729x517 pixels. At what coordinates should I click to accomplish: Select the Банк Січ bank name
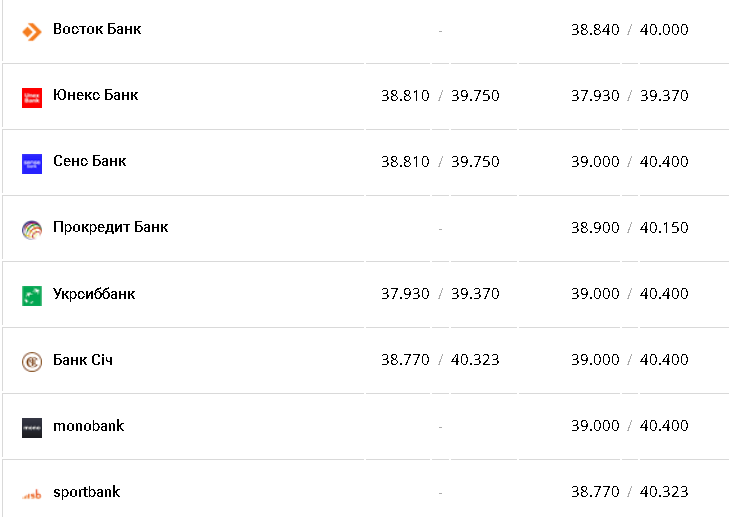tap(83, 360)
